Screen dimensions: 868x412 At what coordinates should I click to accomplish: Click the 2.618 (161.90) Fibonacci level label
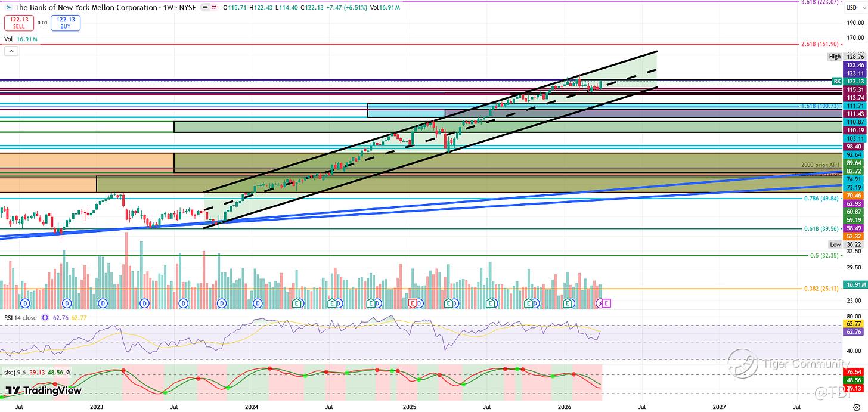click(820, 44)
